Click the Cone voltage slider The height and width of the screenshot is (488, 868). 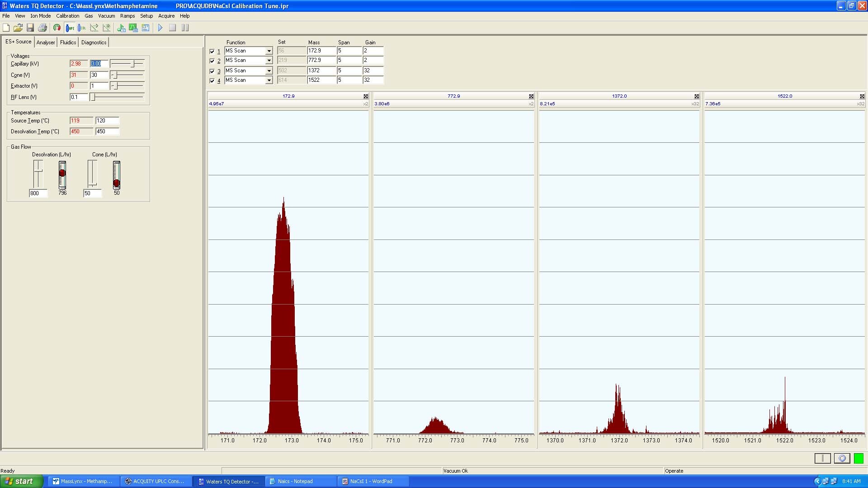(127, 75)
